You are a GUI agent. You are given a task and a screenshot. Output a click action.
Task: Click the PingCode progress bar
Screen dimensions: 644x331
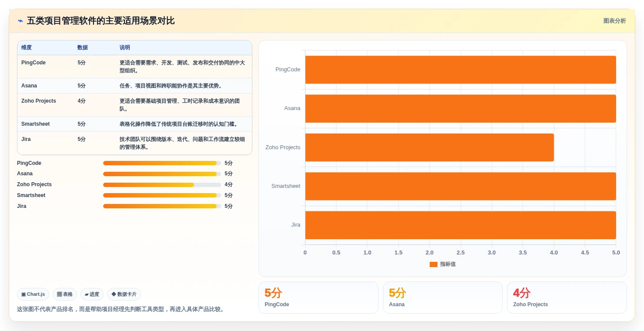tap(162, 163)
